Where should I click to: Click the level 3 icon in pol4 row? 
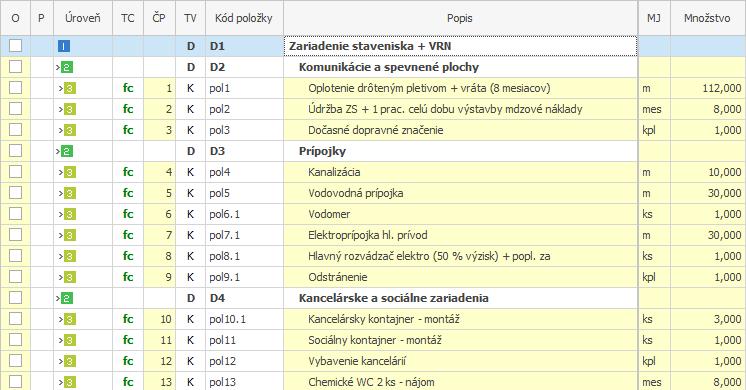[69, 172]
